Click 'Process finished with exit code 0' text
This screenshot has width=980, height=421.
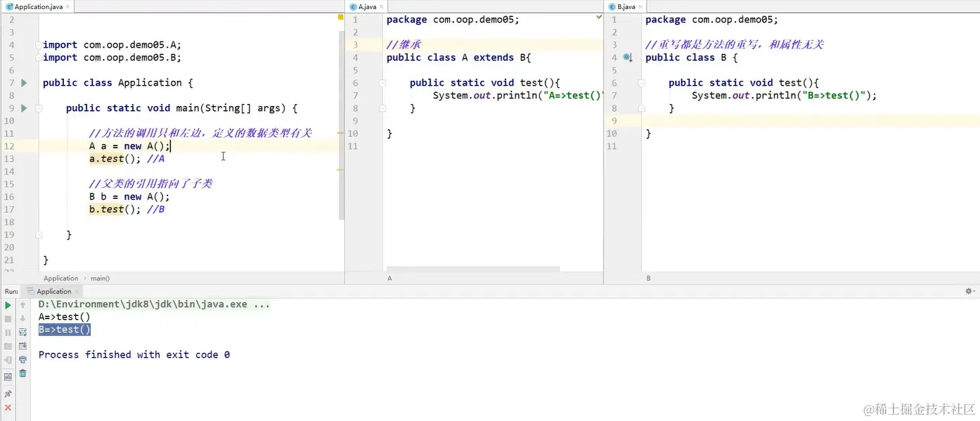[x=134, y=355]
